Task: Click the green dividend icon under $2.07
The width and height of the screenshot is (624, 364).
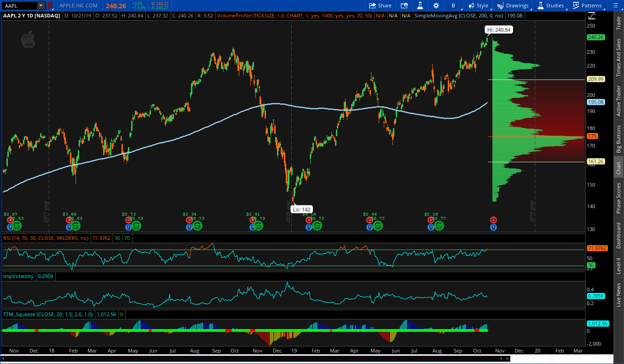Action: 17,225
